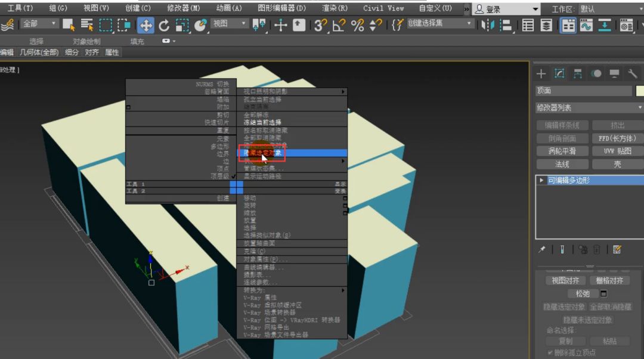Choose 隐藏选定对象 in the context menu

coord(292,153)
